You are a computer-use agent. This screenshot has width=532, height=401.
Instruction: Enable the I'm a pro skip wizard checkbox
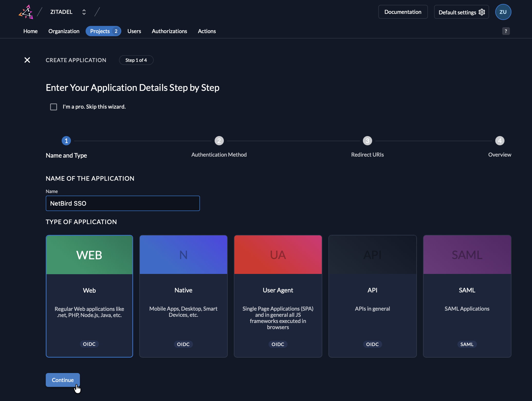pyautogui.click(x=53, y=107)
